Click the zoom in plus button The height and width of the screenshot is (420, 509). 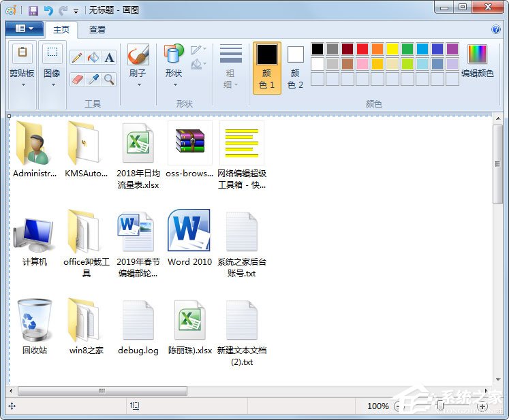click(x=482, y=406)
